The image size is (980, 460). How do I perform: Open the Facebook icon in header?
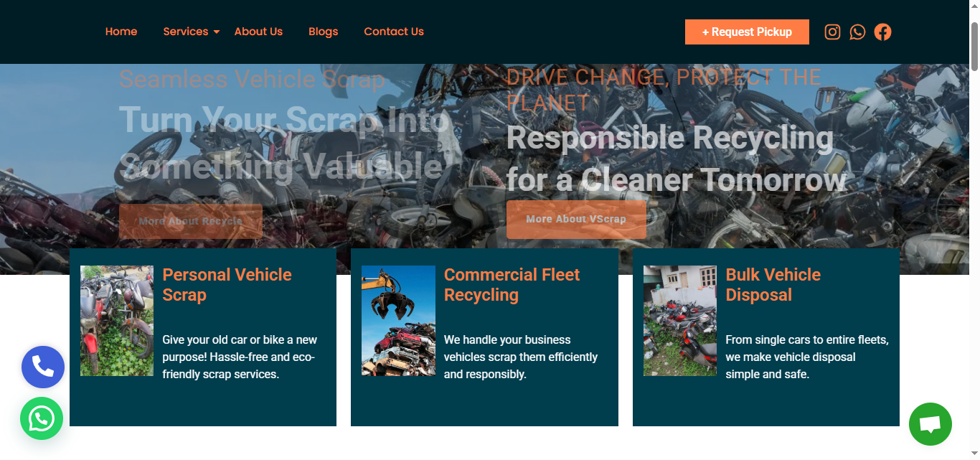coord(882,32)
